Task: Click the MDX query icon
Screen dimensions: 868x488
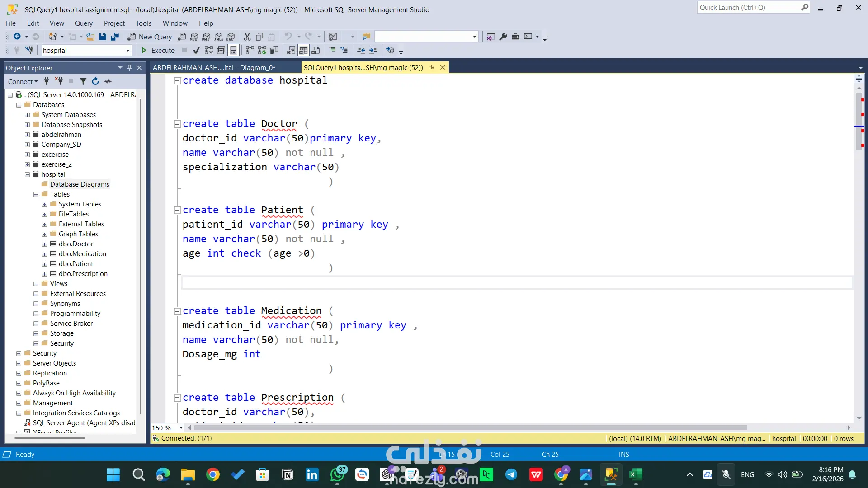Action: point(194,37)
